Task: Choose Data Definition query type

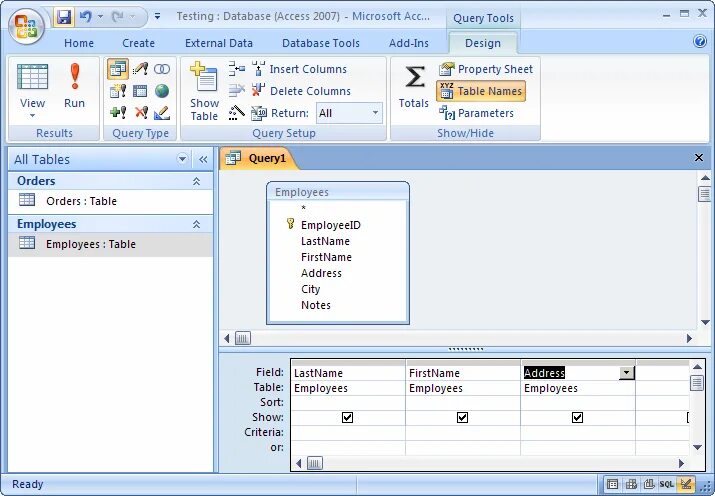Action: click(162, 113)
